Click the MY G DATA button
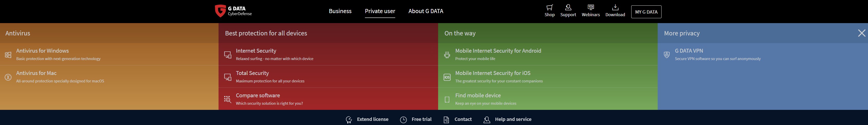Viewport: 868px width, 125px height. [x=646, y=12]
